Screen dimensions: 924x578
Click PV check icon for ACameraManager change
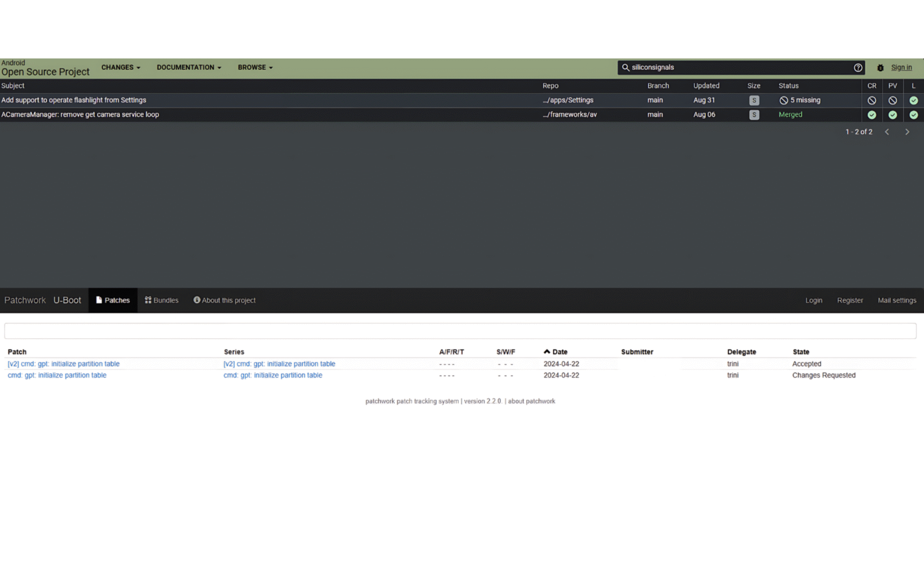pyautogui.click(x=892, y=115)
